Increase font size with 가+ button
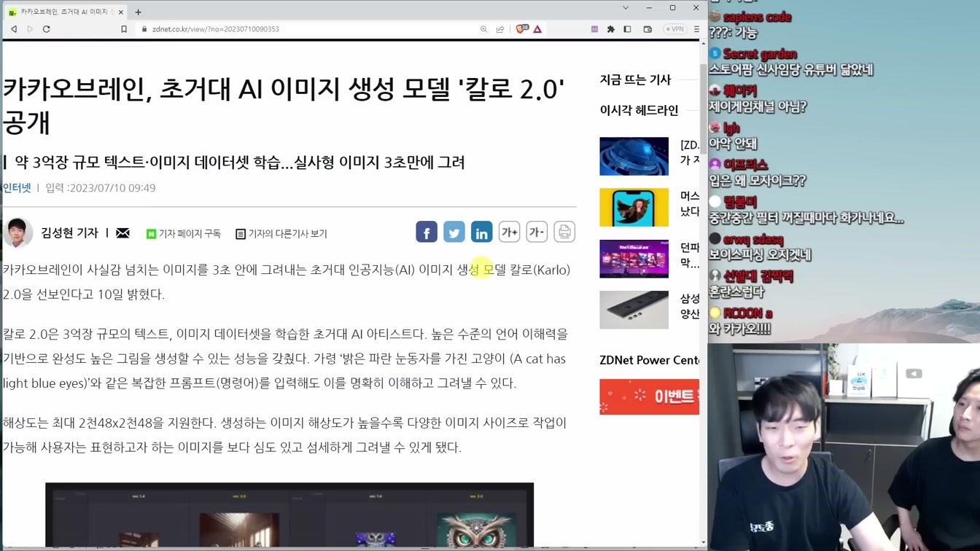Image resolution: width=980 pixels, height=551 pixels. (x=509, y=232)
